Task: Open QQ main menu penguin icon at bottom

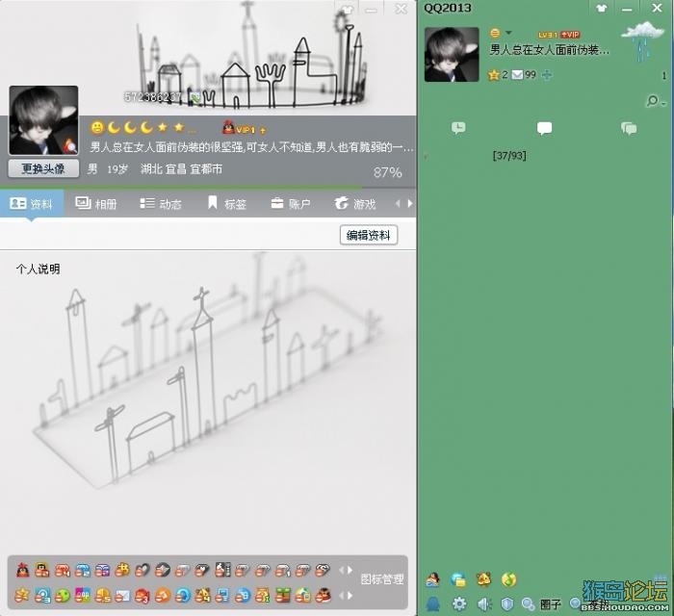Action: [433, 604]
